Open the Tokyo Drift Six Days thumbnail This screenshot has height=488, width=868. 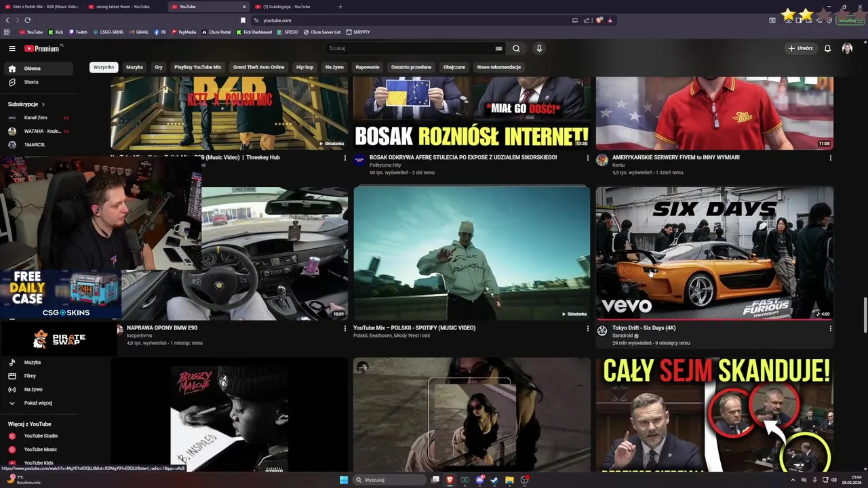pos(714,253)
